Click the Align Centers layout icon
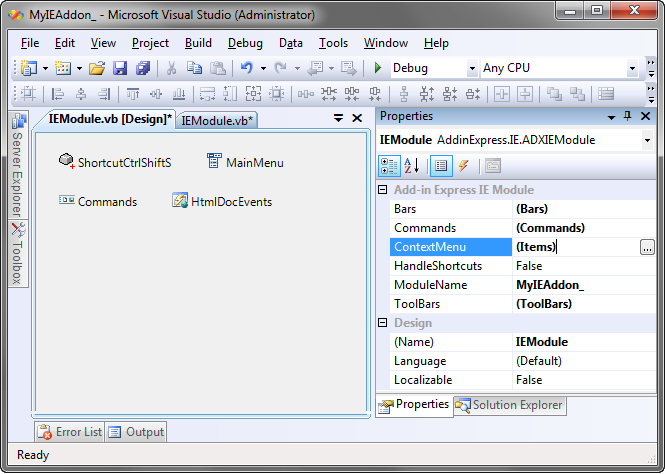Viewport: 665px width, 474px height. point(81,94)
